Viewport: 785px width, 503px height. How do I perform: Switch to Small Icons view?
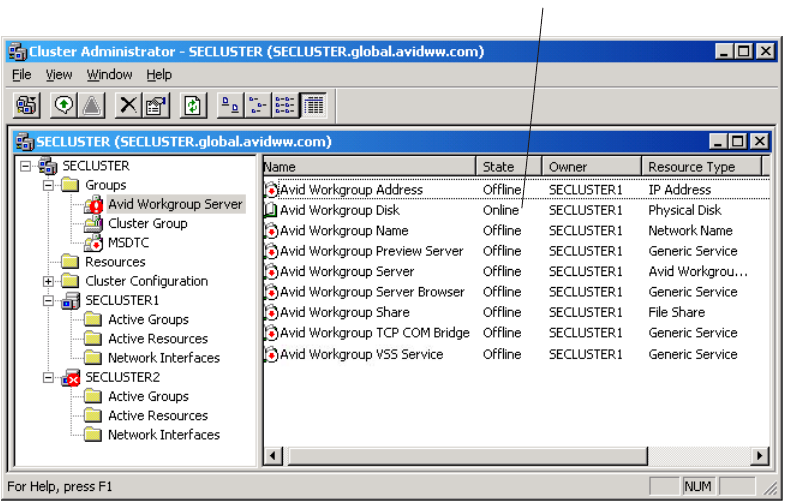[x=258, y=106]
